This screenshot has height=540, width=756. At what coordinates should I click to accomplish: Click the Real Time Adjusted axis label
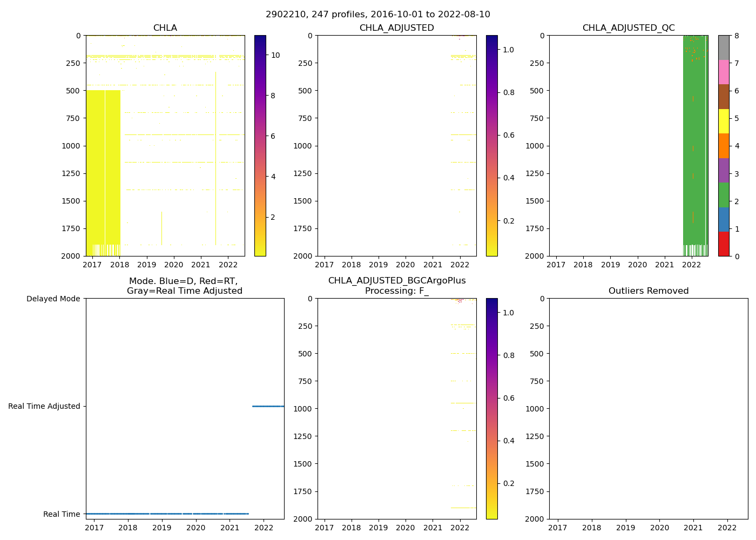[x=44, y=406]
